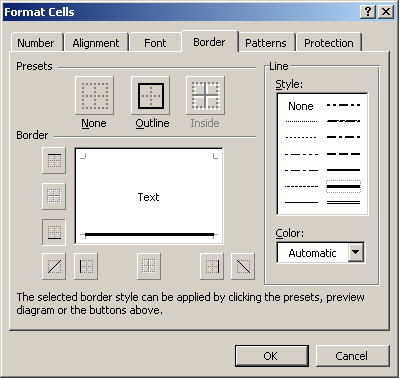Toggle diagonal up border button
The width and height of the screenshot is (399, 378).
coord(54,266)
